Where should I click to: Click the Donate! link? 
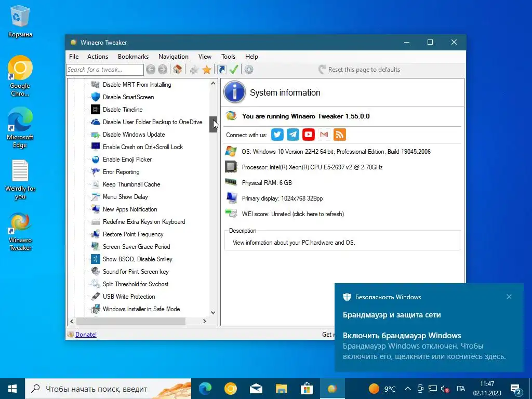(x=86, y=335)
